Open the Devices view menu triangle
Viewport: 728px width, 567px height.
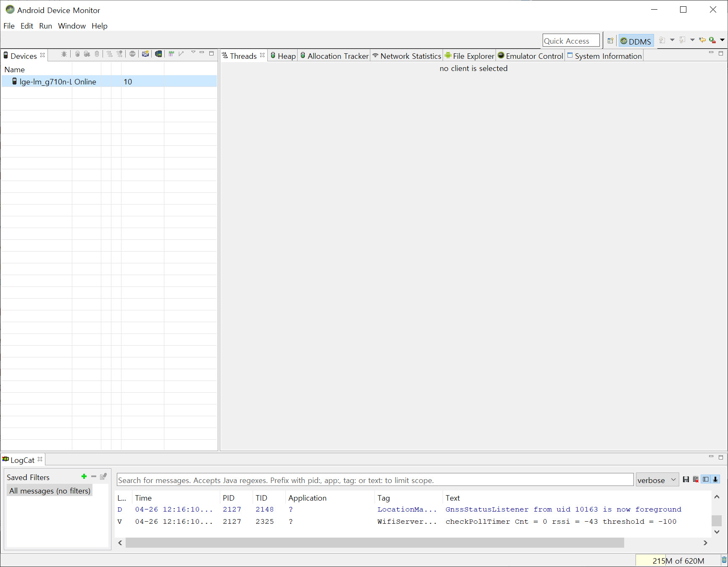pyautogui.click(x=193, y=52)
